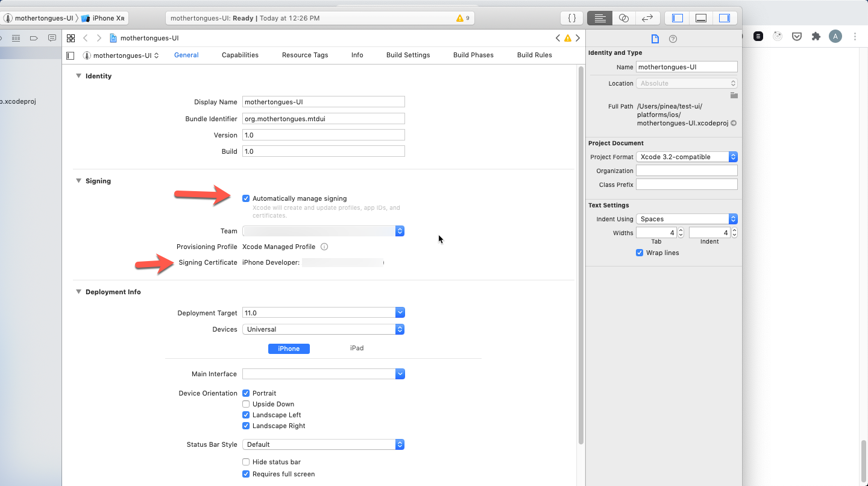Go forward in editor history
The image size is (868, 486).
click(99, 38)
